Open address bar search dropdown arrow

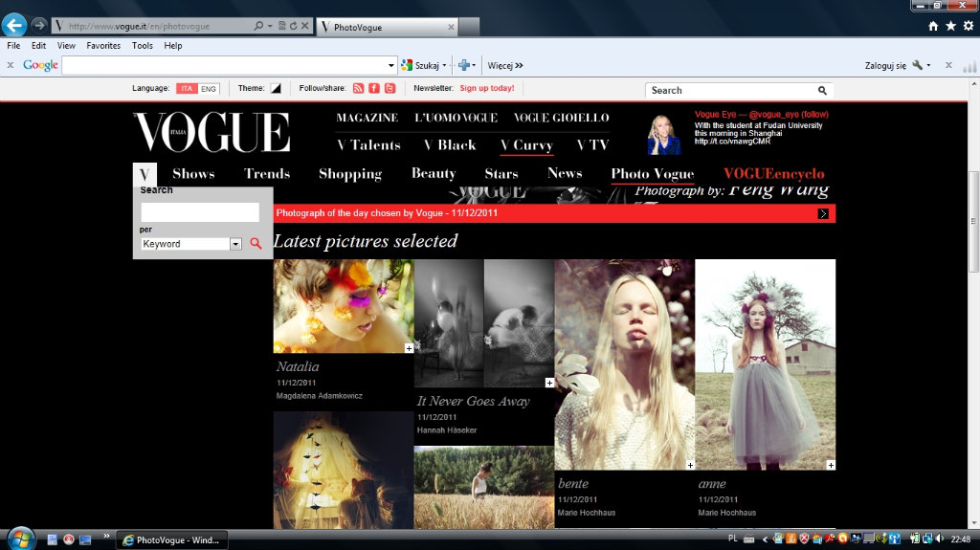pos(270,26)
